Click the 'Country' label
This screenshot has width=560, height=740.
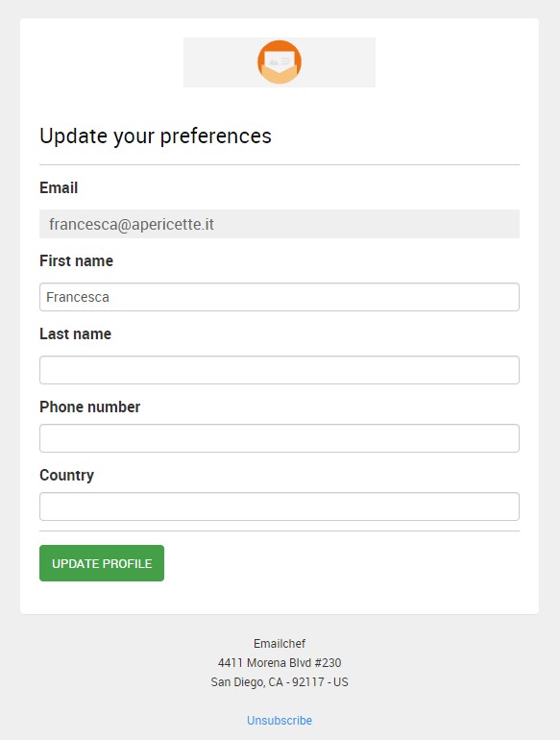66,476
